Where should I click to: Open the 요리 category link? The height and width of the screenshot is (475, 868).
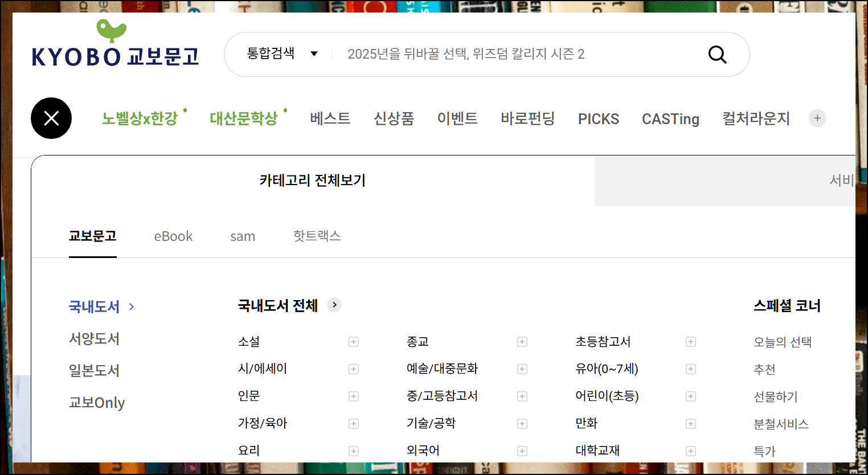tap(249, 451)
